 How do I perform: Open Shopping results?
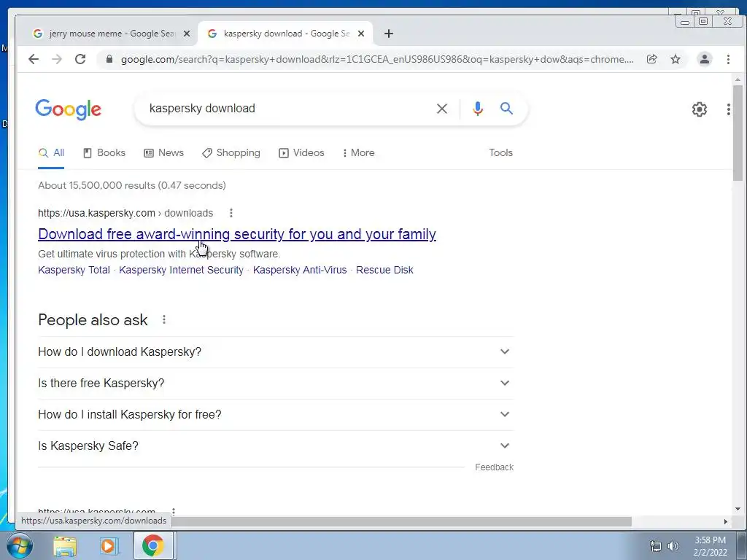[x=231, y=153]
